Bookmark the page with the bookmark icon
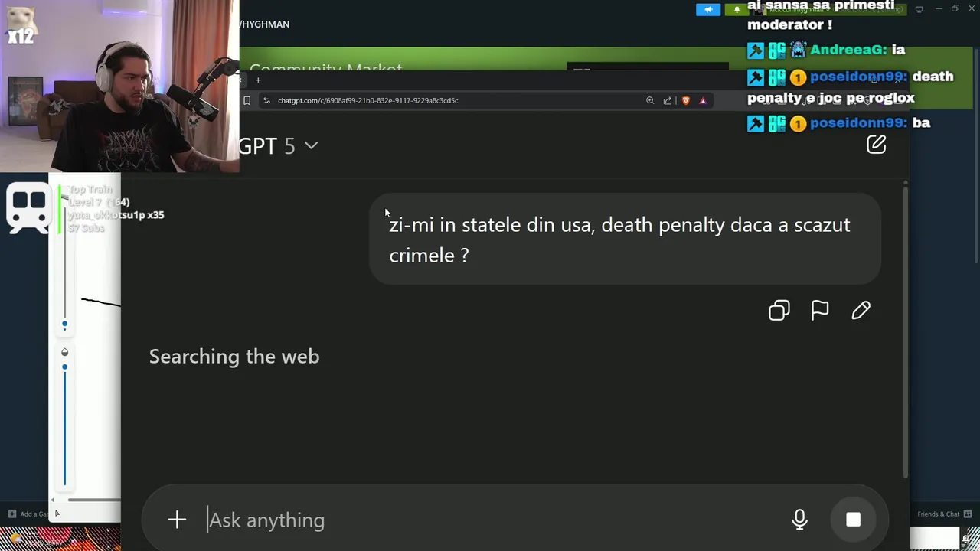 point(247,100)
